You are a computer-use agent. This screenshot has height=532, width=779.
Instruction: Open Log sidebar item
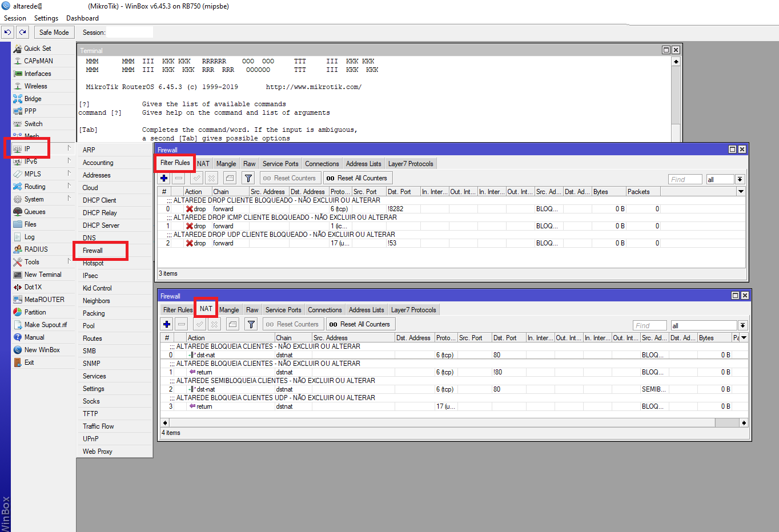point(29,237)
